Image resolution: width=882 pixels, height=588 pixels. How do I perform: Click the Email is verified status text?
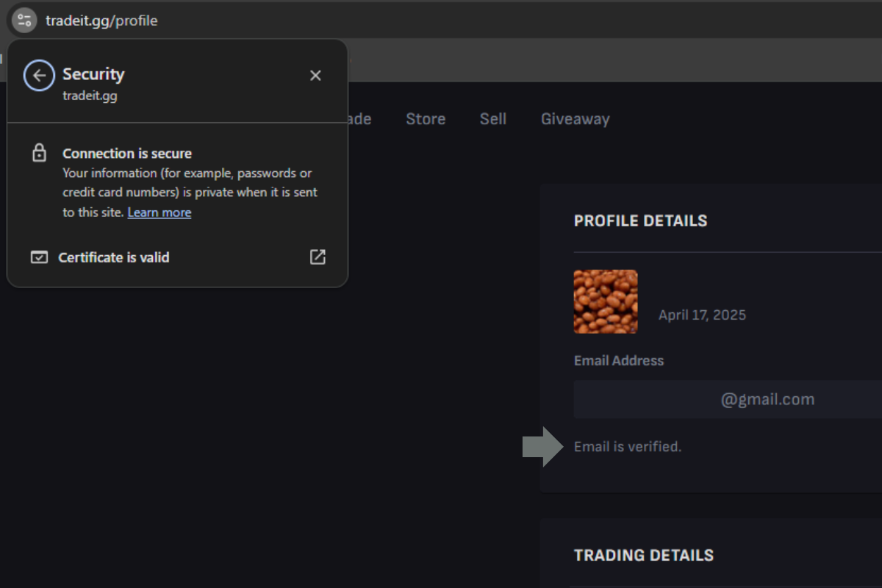[628, 445]
